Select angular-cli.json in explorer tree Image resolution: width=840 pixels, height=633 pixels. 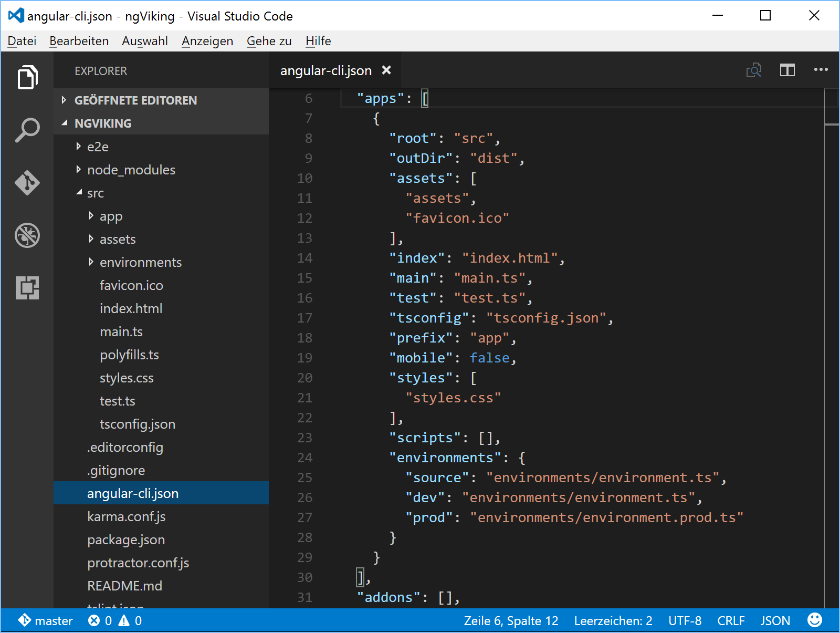tap(161, 493)
